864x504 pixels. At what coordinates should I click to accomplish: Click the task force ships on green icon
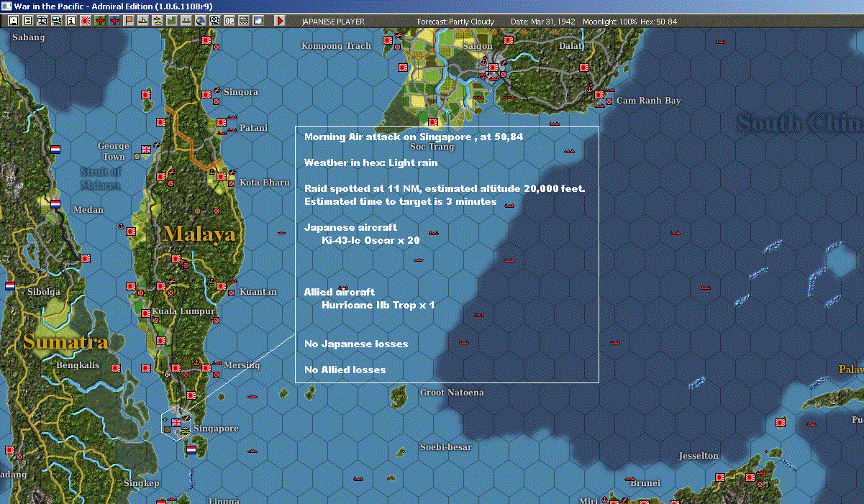(186, 21)
